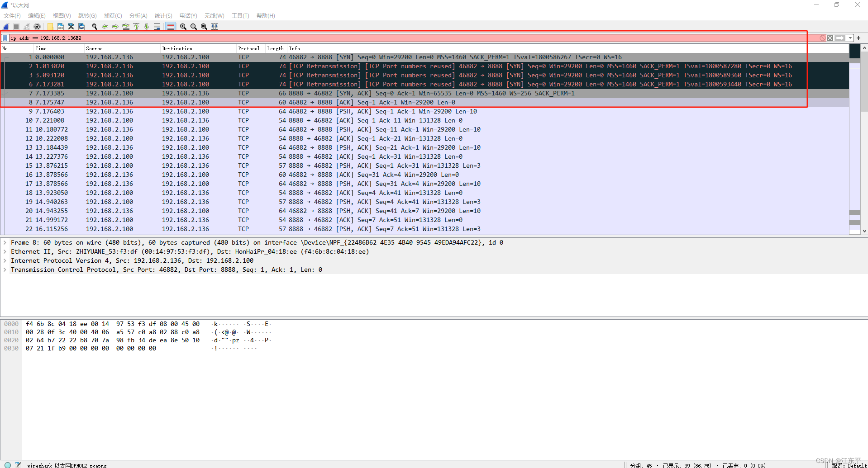The height and width of the screenshot is (468, 868).
Task: Clear the filter with the X button
Action: [830, 38]
